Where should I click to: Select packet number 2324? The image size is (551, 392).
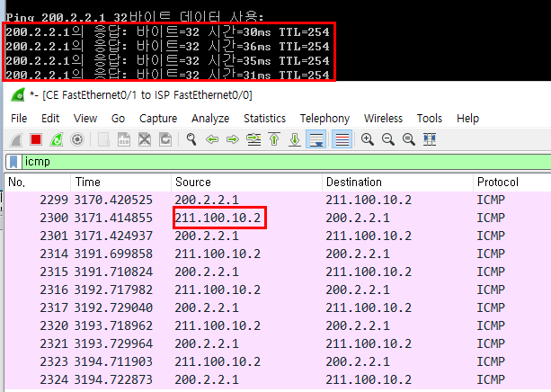click(278, 379)
